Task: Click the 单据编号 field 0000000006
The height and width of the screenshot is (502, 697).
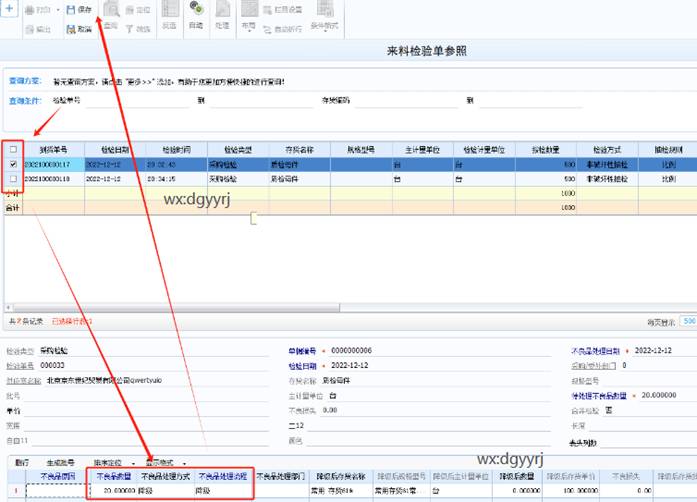Action: pyautogui.click(x=440, y=351)
